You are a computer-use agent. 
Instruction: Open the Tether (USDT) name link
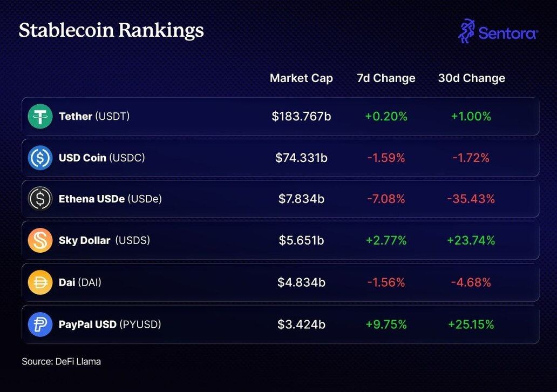pos(94,116)
